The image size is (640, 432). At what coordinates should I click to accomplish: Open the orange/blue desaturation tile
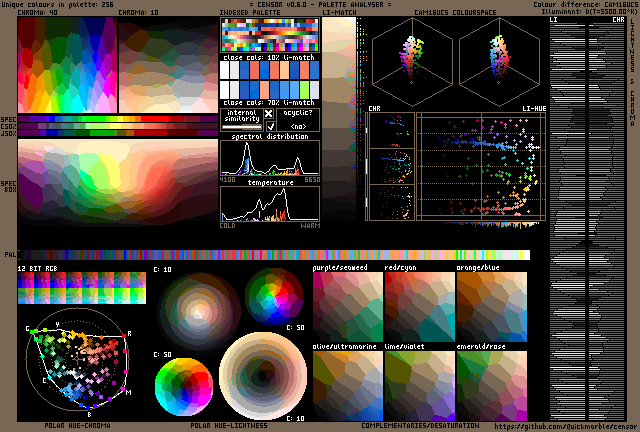click(492, 307)
